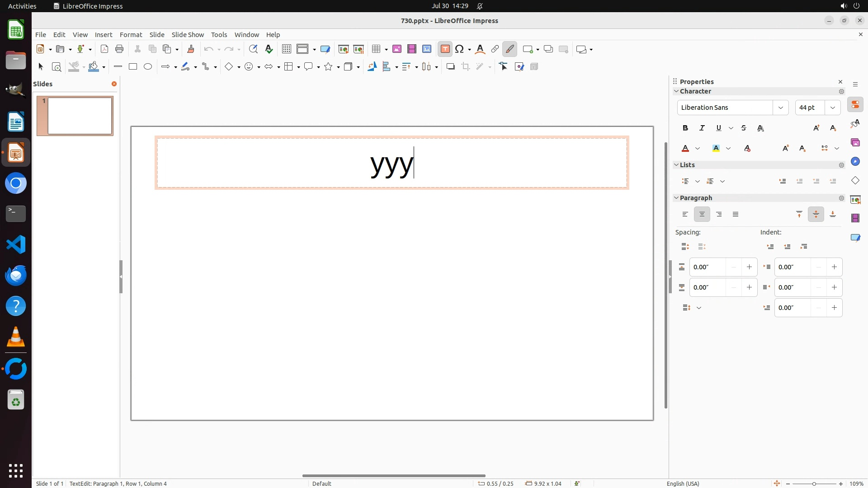Toggle Italic formatting in Character panel
Screen dimensions: 868x488
pyautogui.click(x=702, y=128)
